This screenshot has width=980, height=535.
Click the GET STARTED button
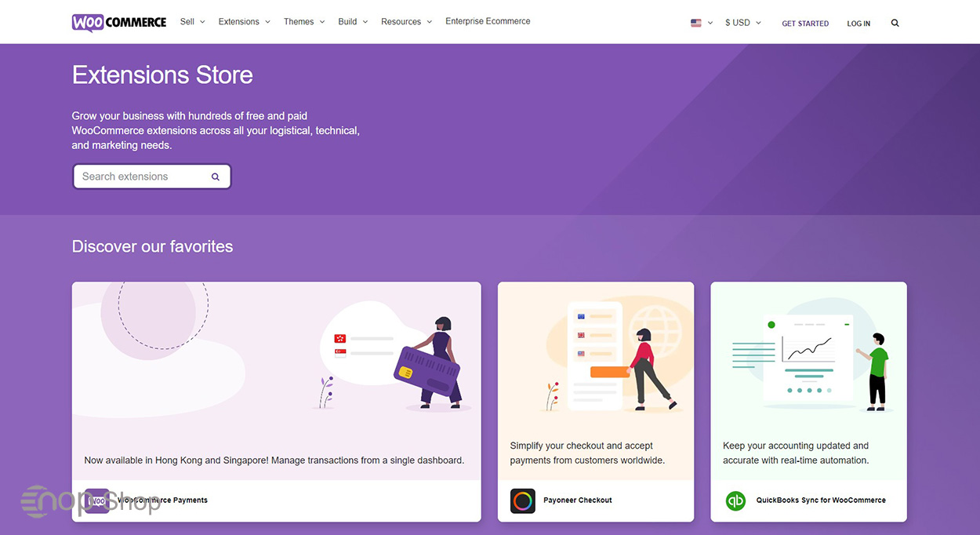tap(805, 24)
